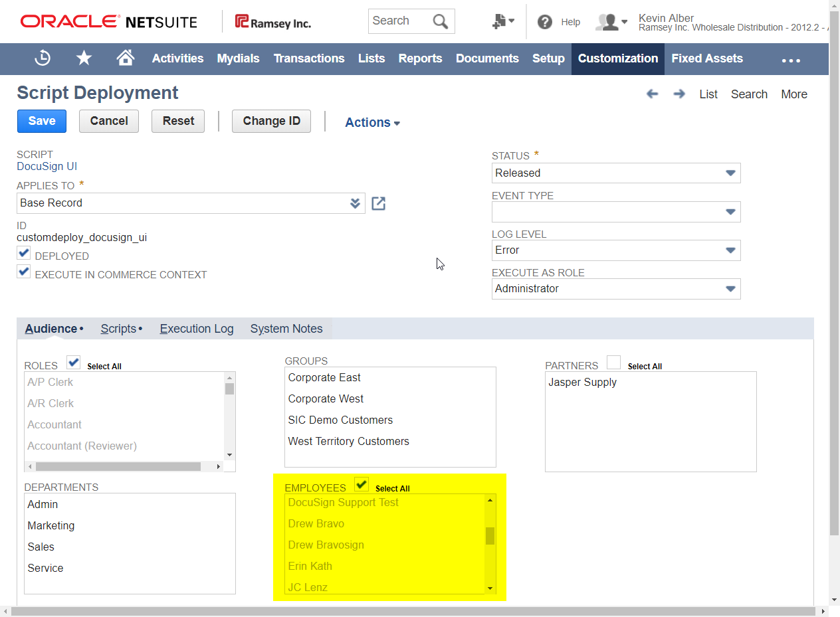Click the horizontal scrollbar under the ROLES list
The height and width of the screenshot is (617, 840).
[120, 467]
